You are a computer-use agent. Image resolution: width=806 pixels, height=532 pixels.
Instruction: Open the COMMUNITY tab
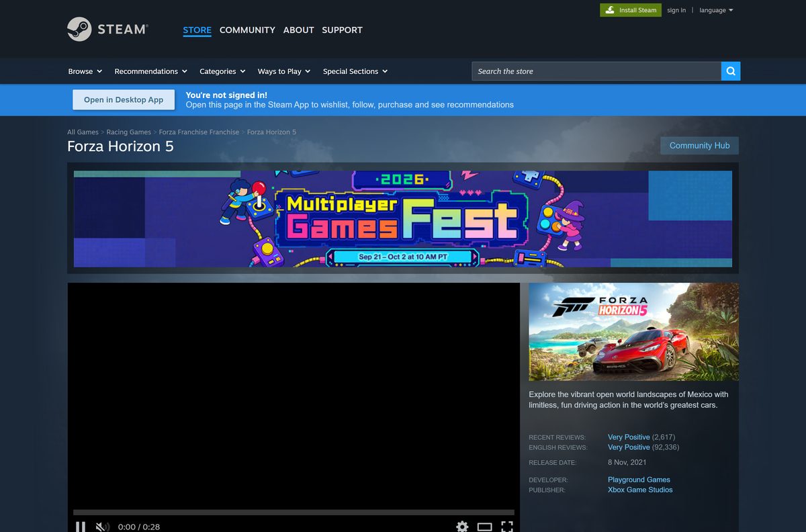click(247, 30)
